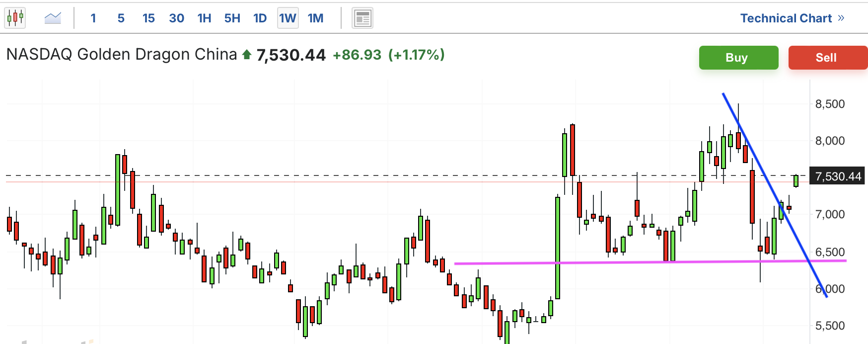Click the 6,500 axis label
Viewport: 868px width, 344px height.
coord(830,252)
